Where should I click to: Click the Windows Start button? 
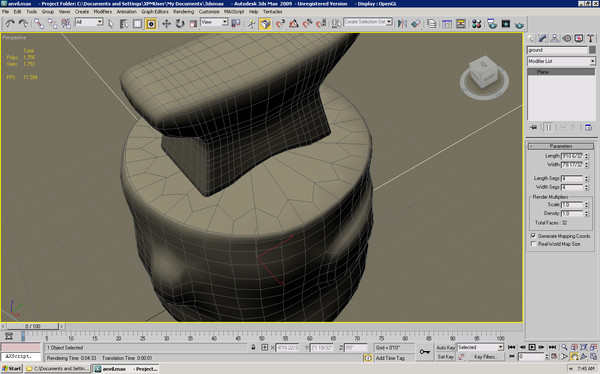[11, 369]
